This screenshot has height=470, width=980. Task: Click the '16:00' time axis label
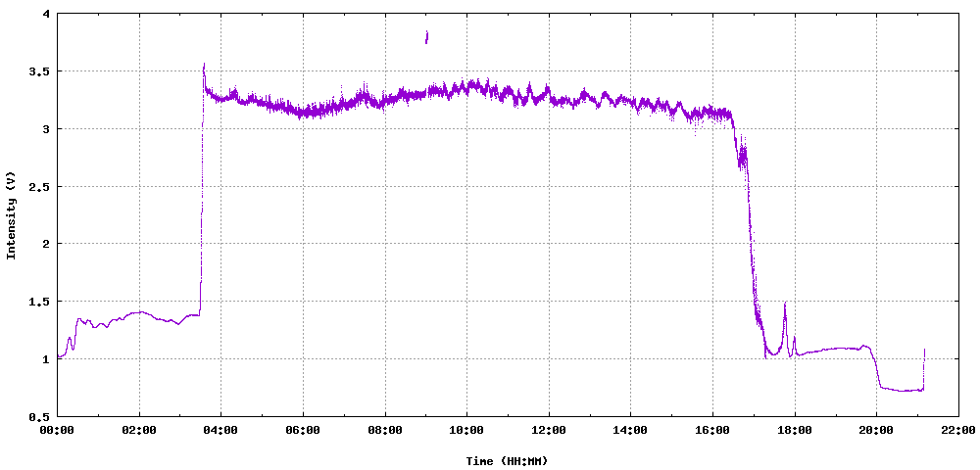click(712, 430)
